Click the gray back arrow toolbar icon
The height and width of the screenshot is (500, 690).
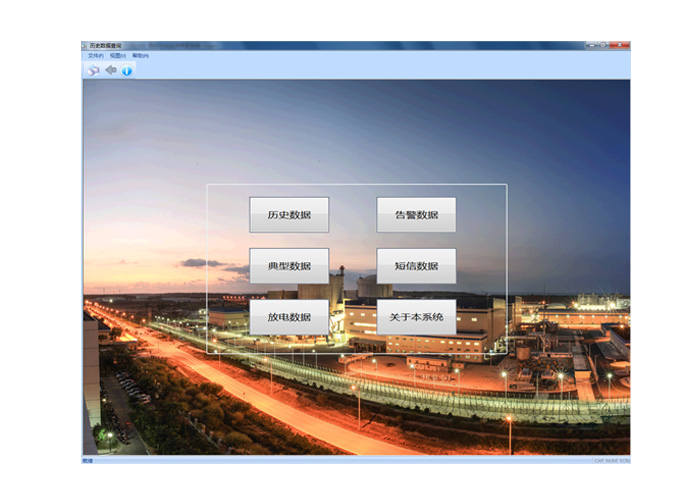click(x=111, y=71)
